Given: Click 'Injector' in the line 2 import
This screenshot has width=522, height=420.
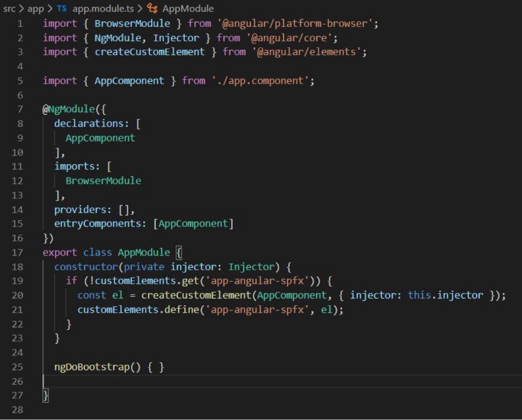Looking at the screenshot, I should click(176, 38).
